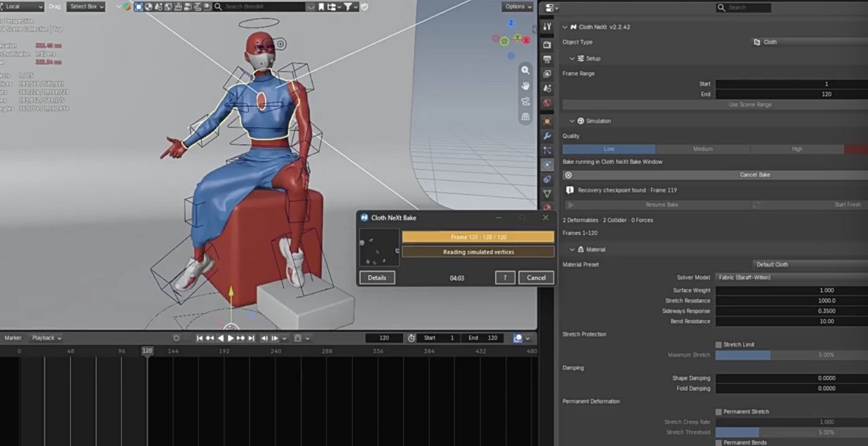Jump to the timeline end frame
This screenshot has width=868, height=446.
(251, 338)
